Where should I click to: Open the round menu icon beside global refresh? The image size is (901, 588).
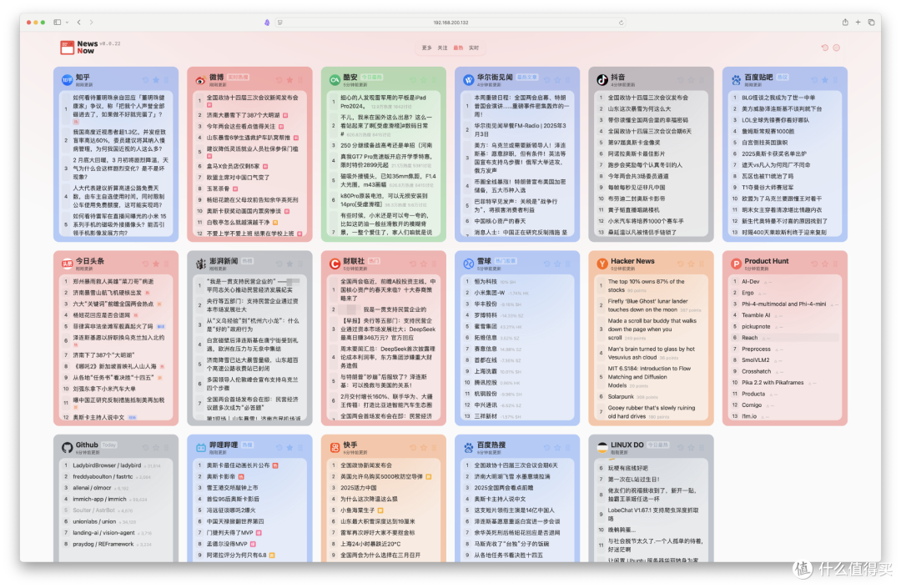coord(837,48)
